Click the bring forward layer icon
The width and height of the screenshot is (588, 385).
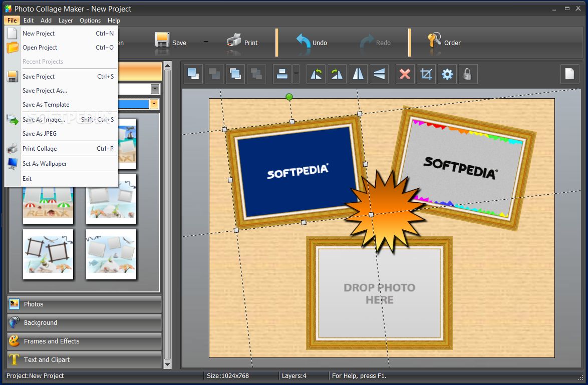(x=193, y=74)
